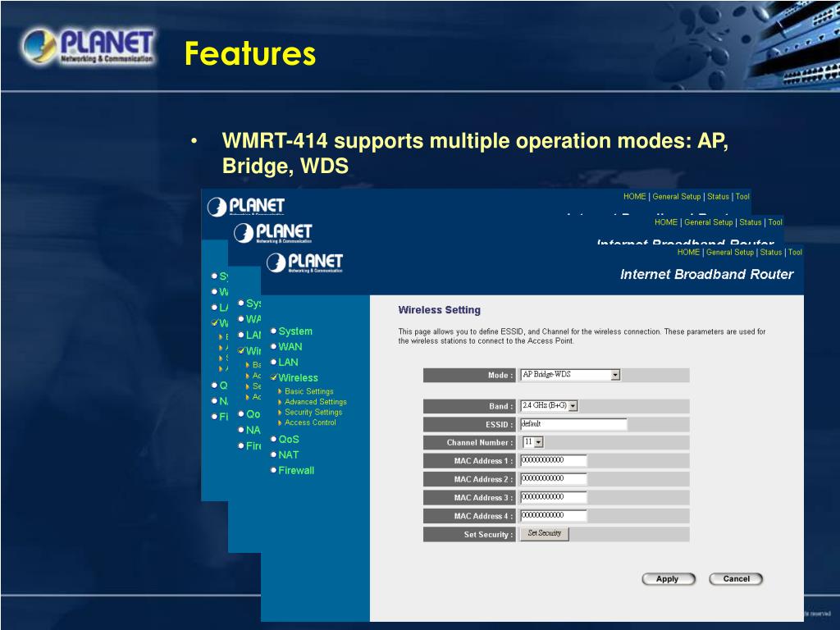Click the Set Security button

(x=545, y=533)
